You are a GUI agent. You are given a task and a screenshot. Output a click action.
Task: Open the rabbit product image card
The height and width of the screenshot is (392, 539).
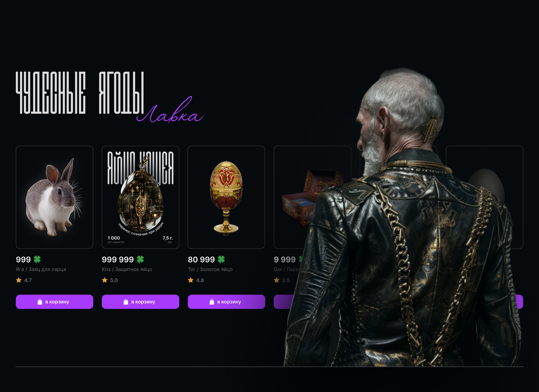[54, 197]
